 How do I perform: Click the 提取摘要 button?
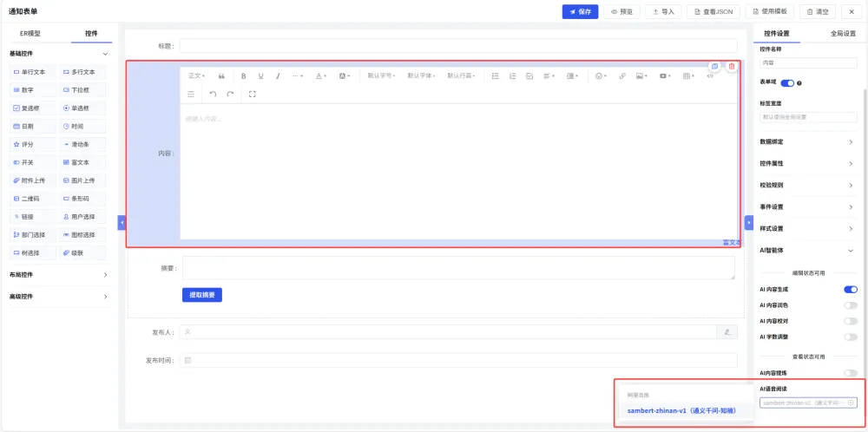pyautogui.click(x=202, y=295)
